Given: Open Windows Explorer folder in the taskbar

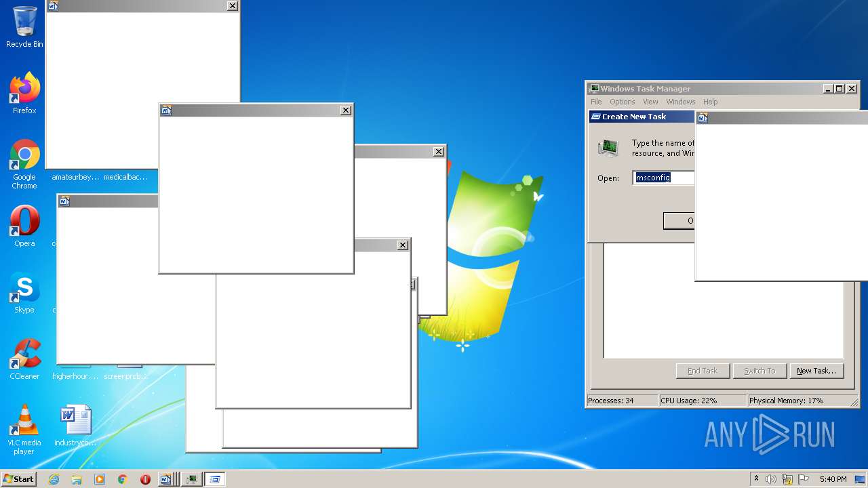Looking at the screenshot, I should click(77, 479).
